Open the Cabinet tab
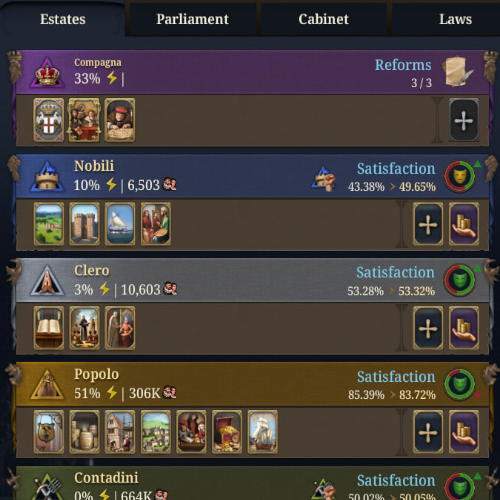Viewport: 500px width, 500px height. pos(323,19)
